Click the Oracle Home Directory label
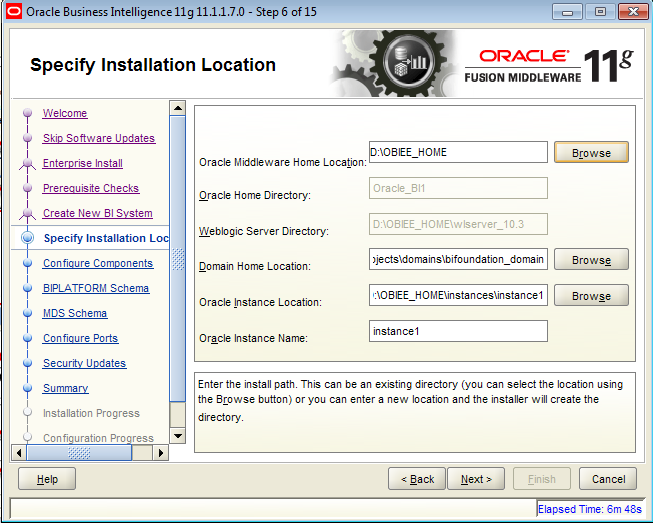653x523 pixels. [x=255, y=195]
